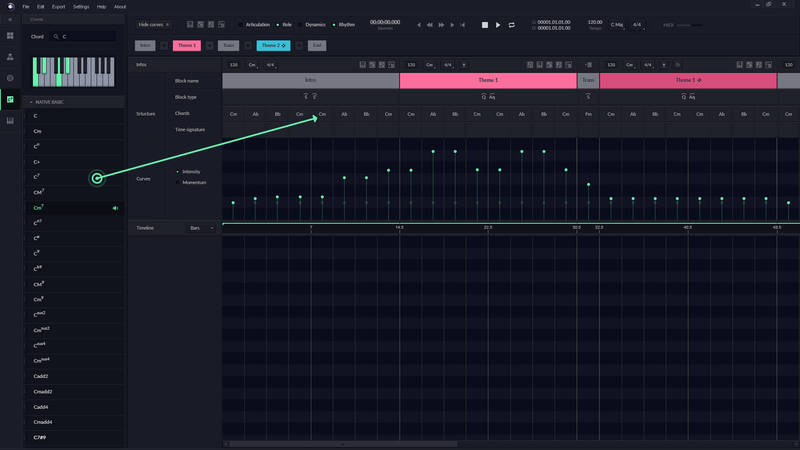The height and width of the screenshot is (450, 800).
Task: Open the grid blocks sidebar panel
Action: [10, 36]
